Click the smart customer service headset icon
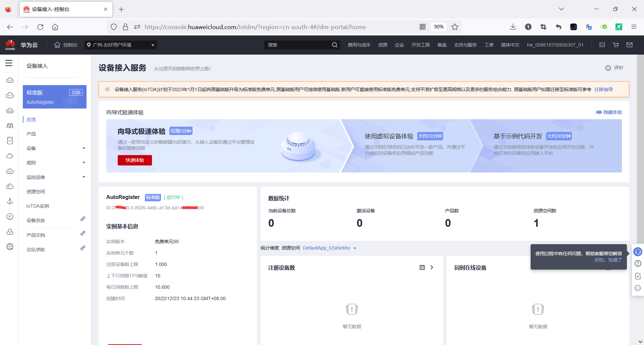644x345 pixels. tap(638, 252)
